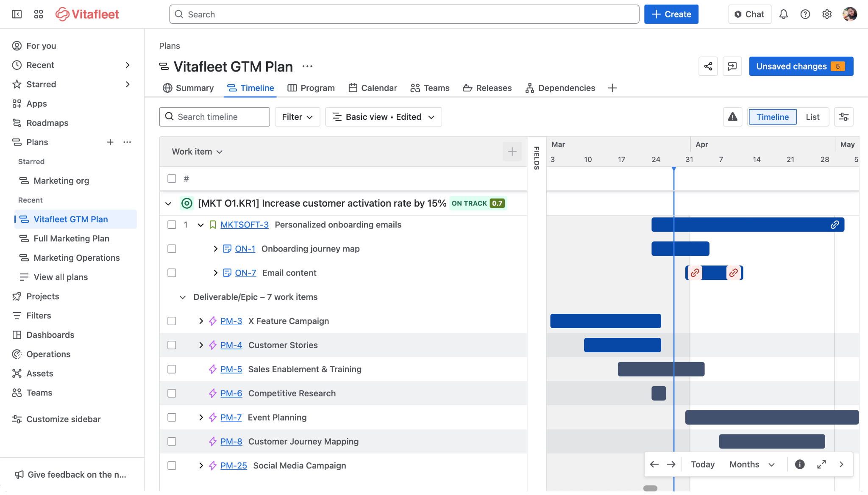This screenshot has height=495, width=868.
Task: Collapse MKTSOFT-3 child items
Action: [200, 225]
